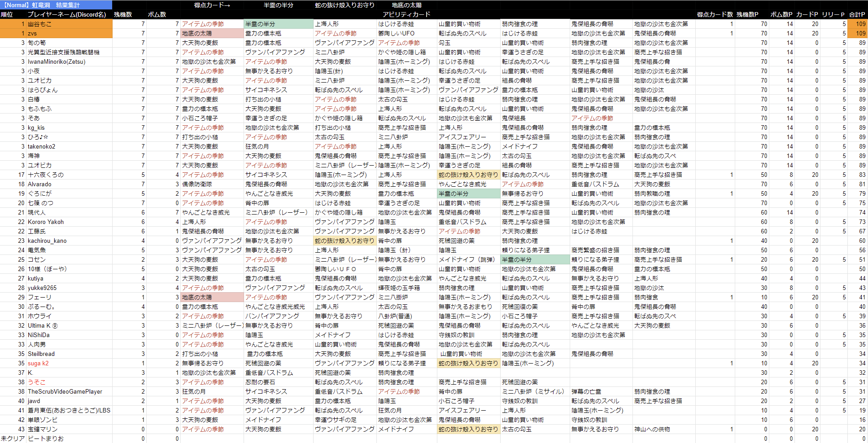Select the TheScrubVideoGamePlayer name cell
868x443 pixels.
[x=65, y=391]
